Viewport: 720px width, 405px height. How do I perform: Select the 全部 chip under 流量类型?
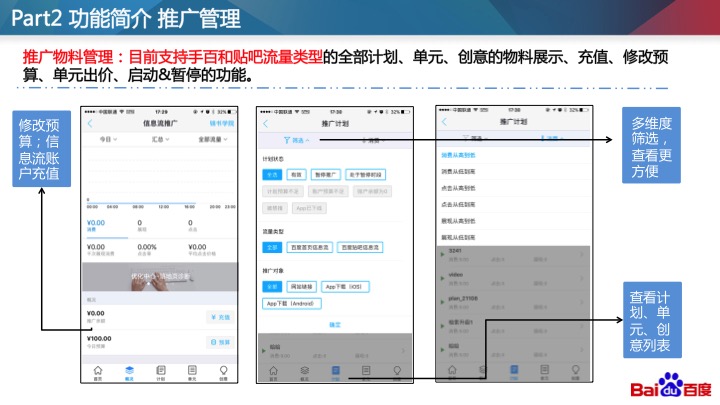click(272, 248)
